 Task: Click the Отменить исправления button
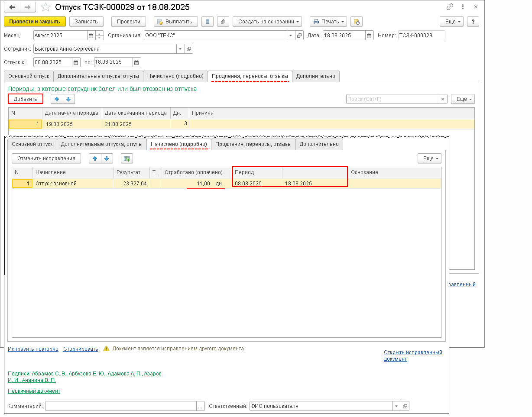click(x=46, y=158)
